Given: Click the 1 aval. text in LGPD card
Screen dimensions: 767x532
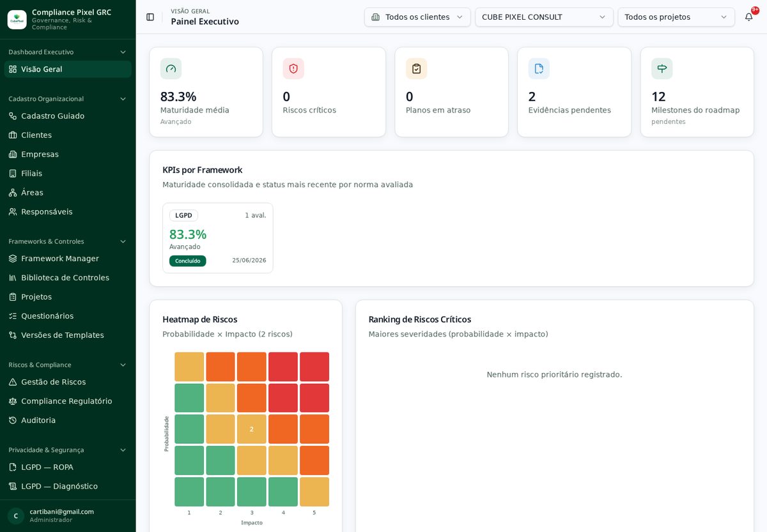Looking at the screenshot, I should pyautogui.click(x=256, y=215).
